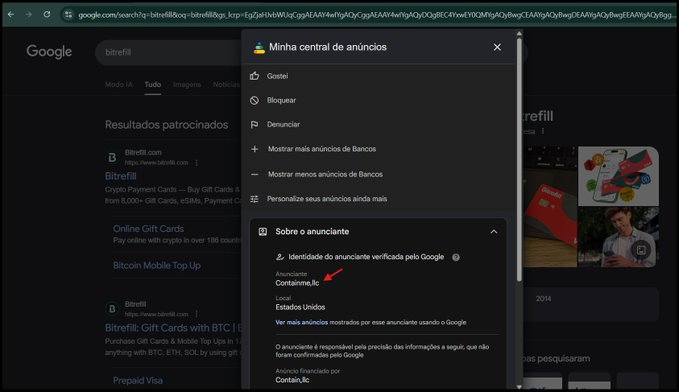Switch to the Imagens tab

[187, 84]
